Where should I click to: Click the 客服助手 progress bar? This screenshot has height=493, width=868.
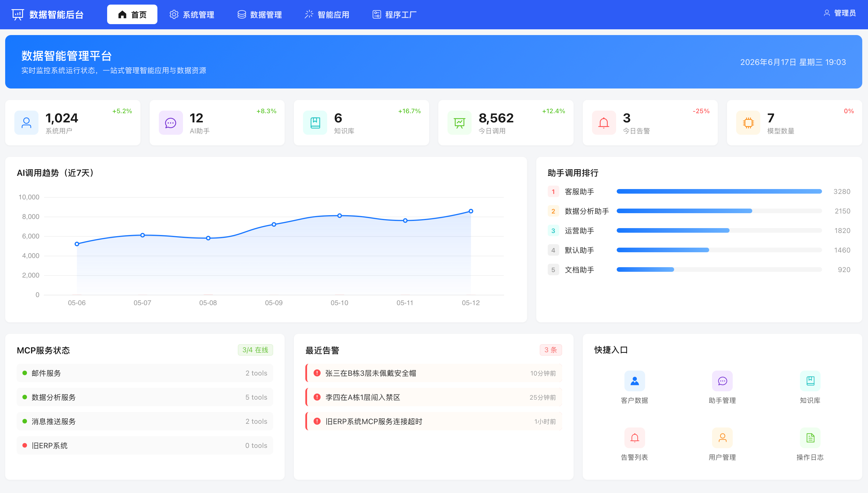pos(719,191)
